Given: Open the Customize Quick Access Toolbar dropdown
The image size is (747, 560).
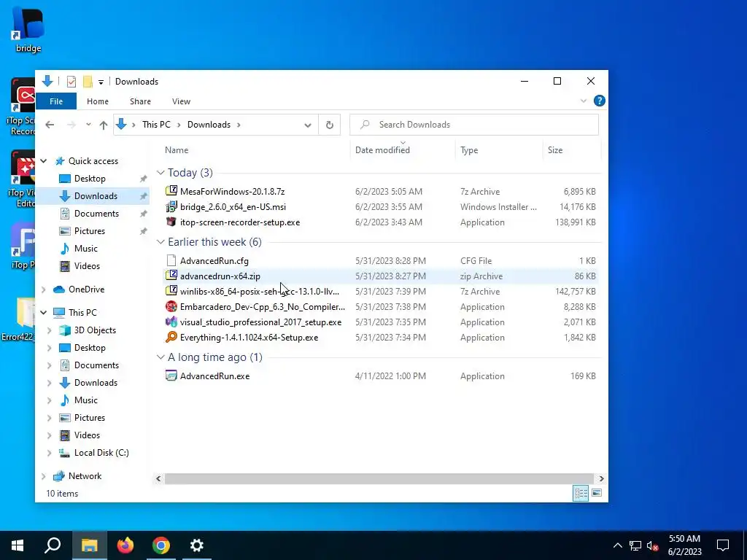Looking at the screenshot, I should tap(101, 82).
